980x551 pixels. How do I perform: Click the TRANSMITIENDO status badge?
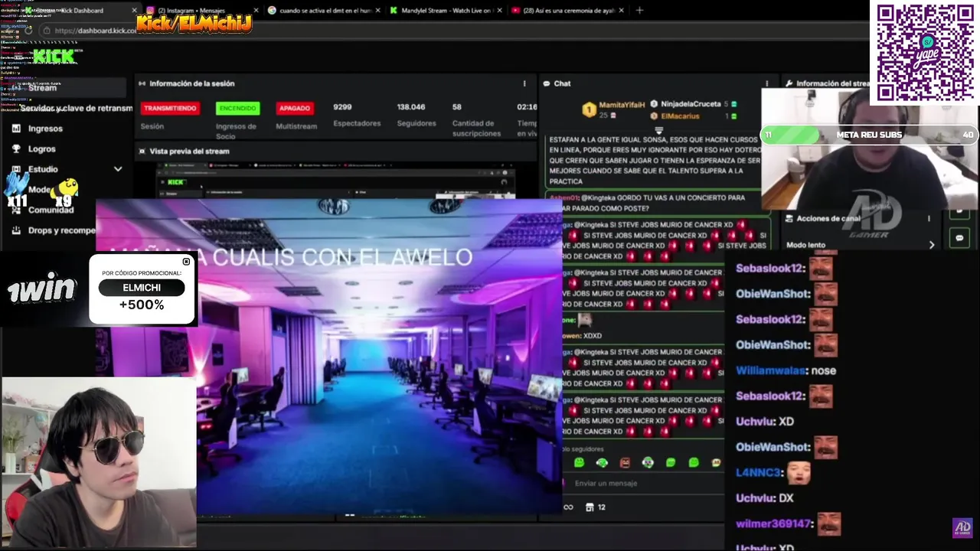(x=170, y=108)
